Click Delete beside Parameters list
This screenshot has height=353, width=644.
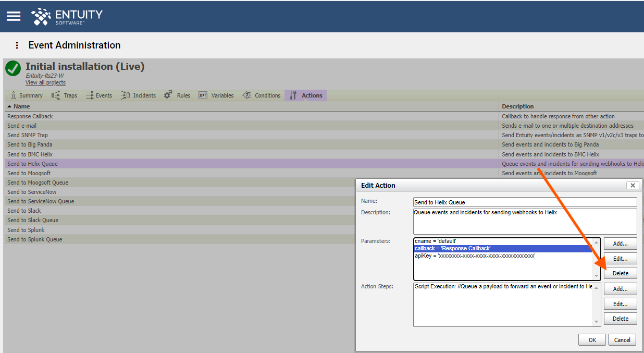(621, 273)
